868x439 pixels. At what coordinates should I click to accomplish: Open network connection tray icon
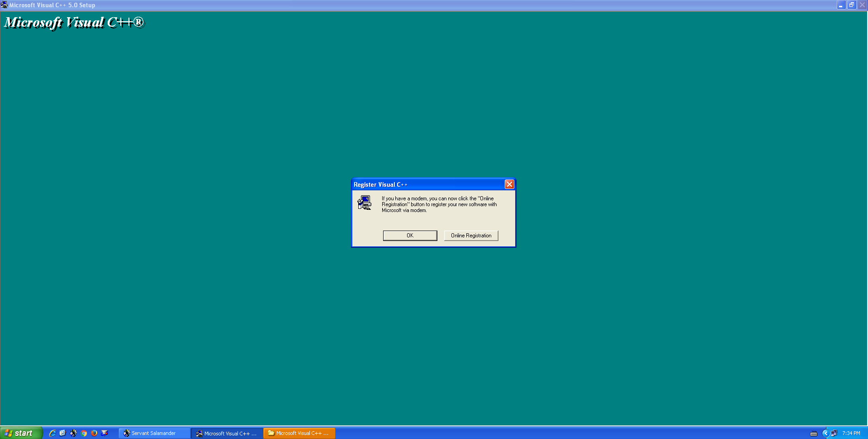[834, 433]
